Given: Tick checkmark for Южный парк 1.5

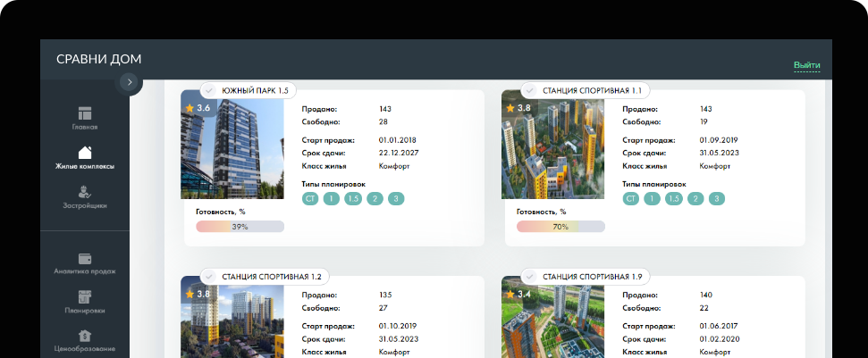Looking at the screenshot, I should [x=208, y=90].
